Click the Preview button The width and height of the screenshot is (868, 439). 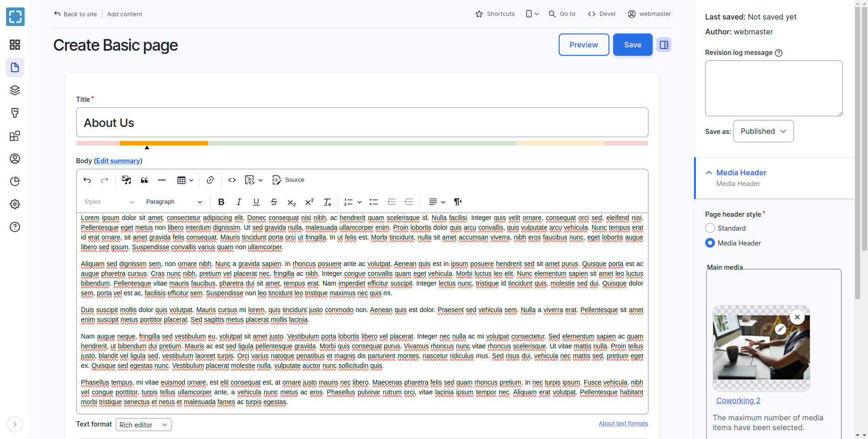click(x=584, y=45)
